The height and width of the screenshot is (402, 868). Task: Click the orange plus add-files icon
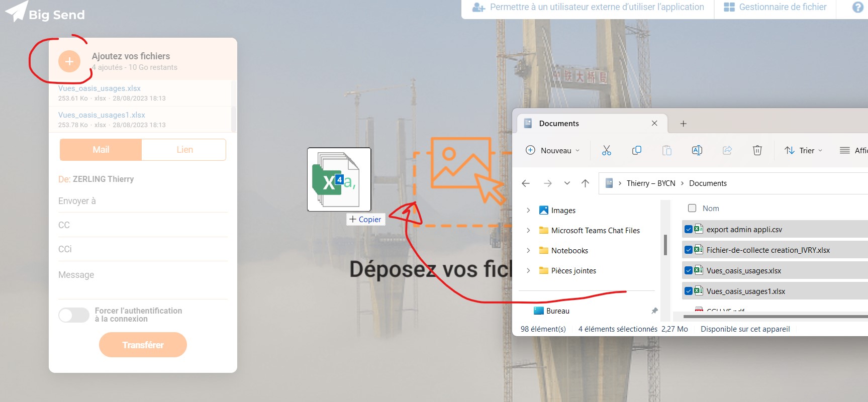click(69, 61)
